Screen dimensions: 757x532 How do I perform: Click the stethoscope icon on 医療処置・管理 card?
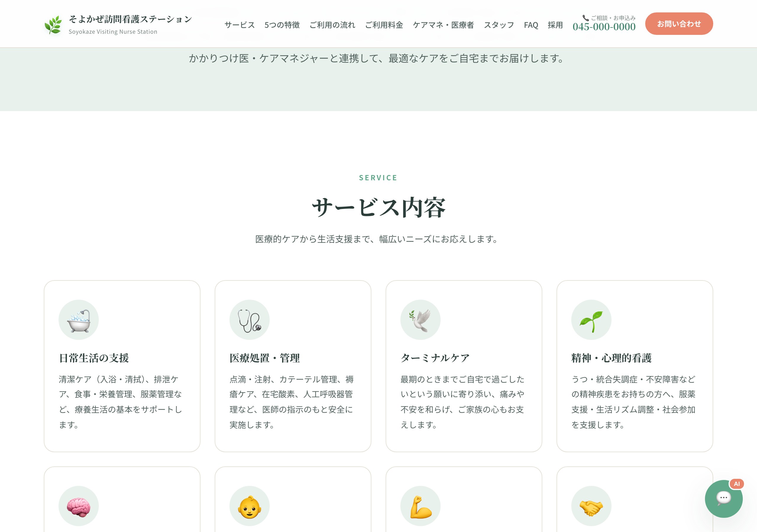[x=250, y=319]
